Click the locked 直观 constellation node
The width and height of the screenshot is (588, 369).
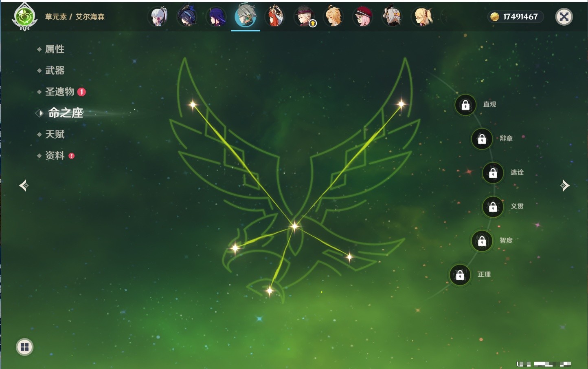point(465,105)
